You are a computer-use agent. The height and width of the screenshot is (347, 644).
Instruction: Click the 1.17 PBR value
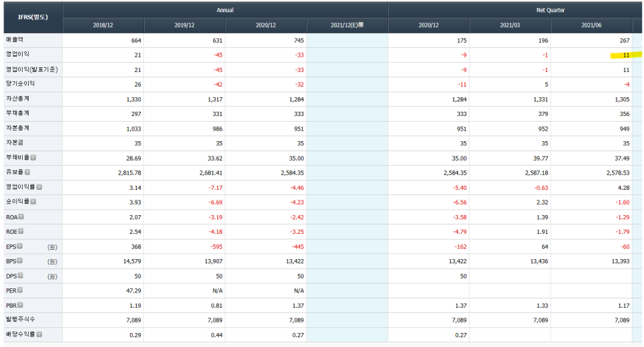click(x=623, y=306)
